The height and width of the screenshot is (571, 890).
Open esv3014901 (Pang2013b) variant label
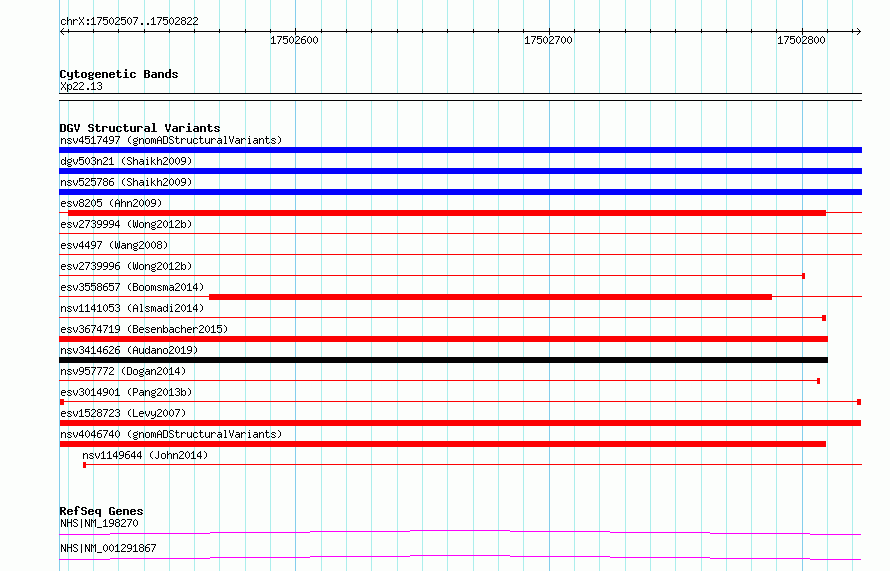[126, 392]
